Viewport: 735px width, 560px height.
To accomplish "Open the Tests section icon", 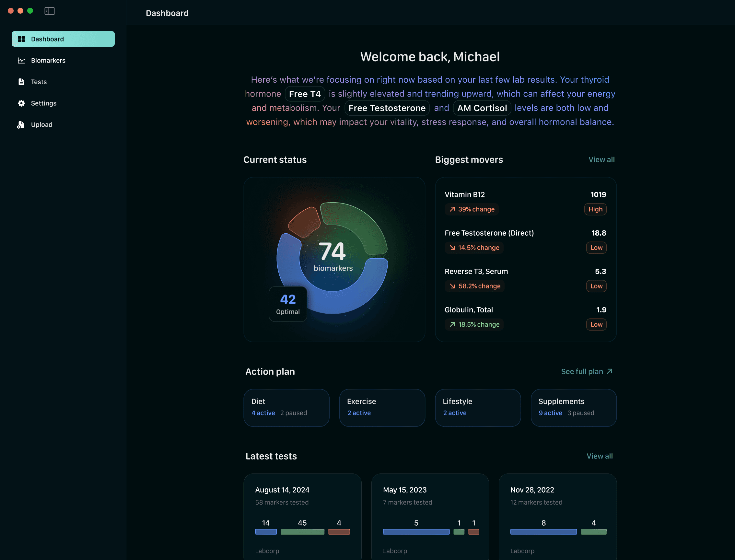I will (21, 82).
